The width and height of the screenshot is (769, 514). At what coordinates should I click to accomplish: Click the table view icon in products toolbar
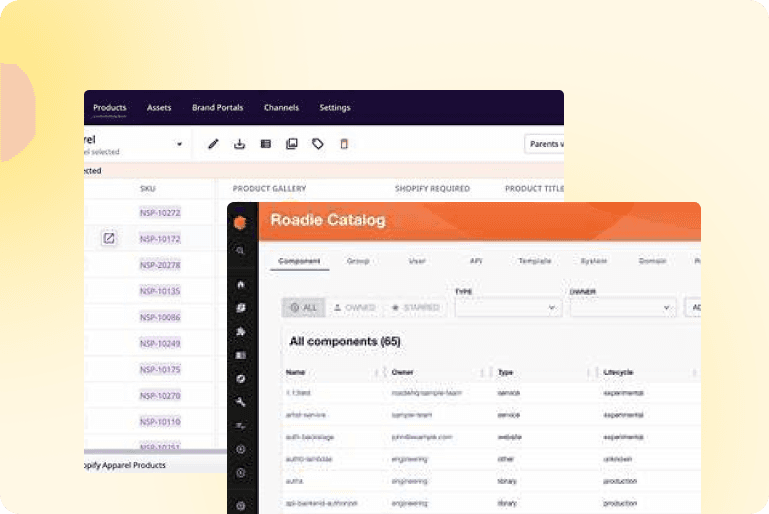coord(266,144)
